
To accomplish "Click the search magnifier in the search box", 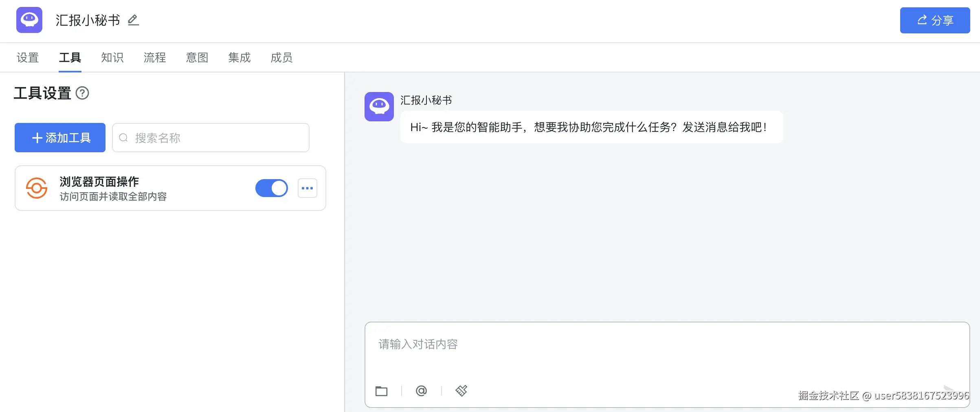I will pos(124,138).
